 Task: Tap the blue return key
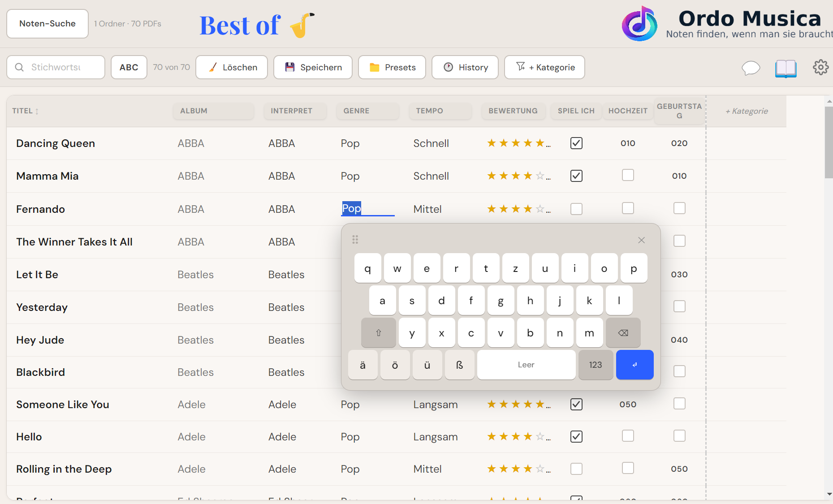click(635, 365)
